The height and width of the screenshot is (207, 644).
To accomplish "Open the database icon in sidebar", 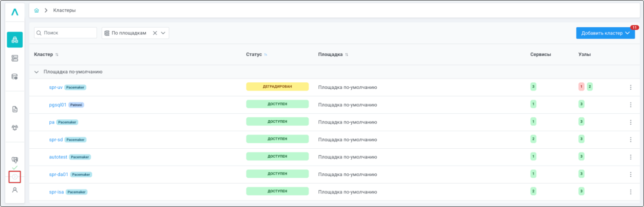I will coord(15,77).
